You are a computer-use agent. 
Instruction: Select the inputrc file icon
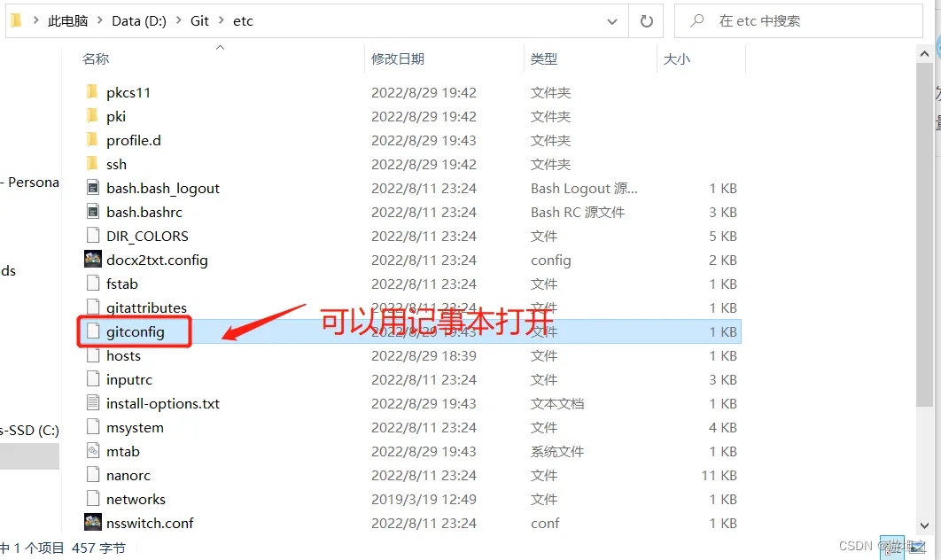pyautogui.click(x=93, y=379)
